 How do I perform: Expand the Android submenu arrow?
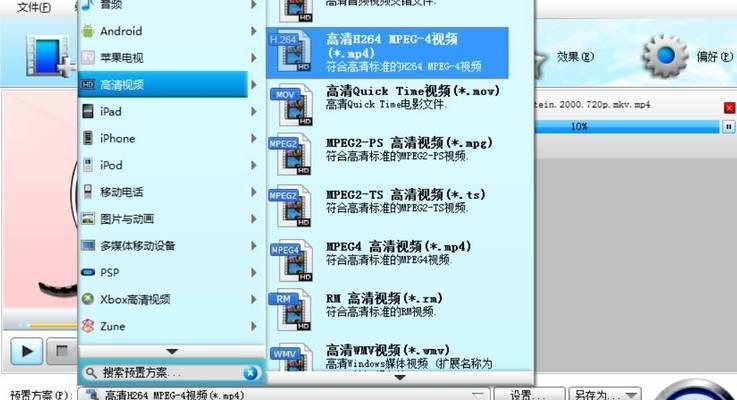(x=253, y=31)
